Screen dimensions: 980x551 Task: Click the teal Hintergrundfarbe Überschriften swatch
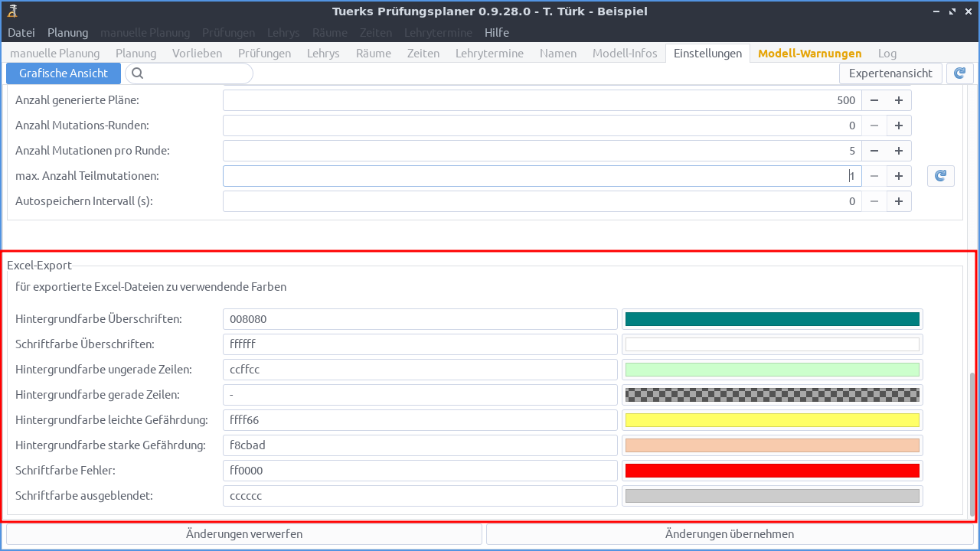(x=772, y=318)
